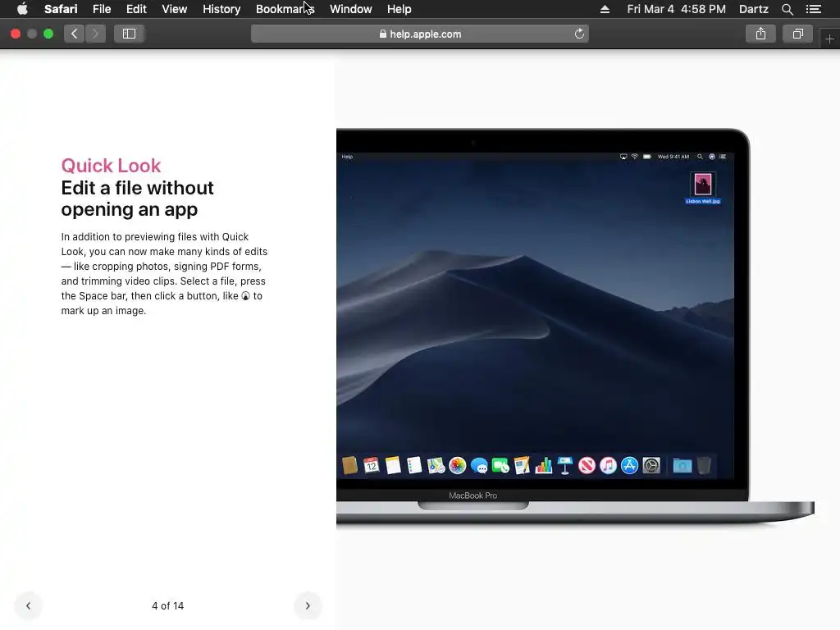Reload the page with the refresh icon
840x630 pixels.
point(579,34)
